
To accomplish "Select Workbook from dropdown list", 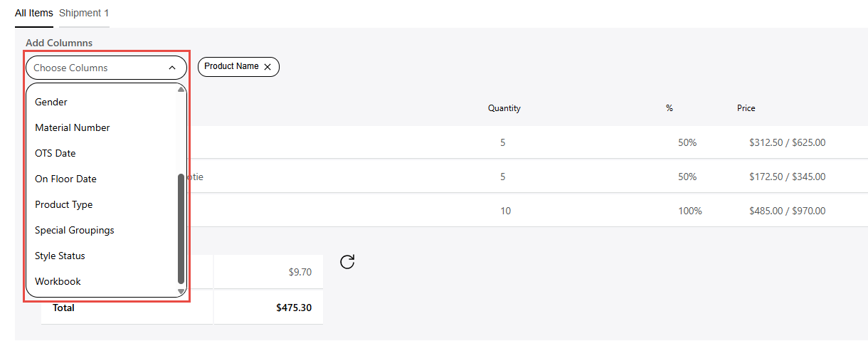I will [x=58, y=281].
